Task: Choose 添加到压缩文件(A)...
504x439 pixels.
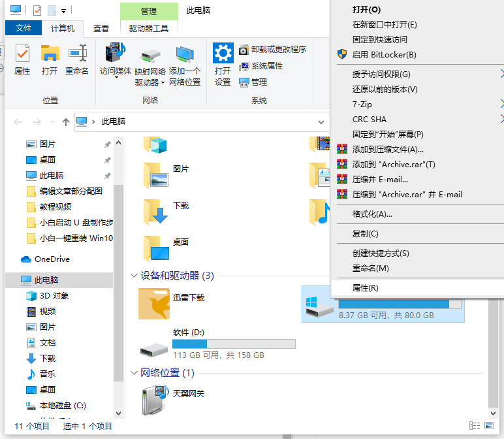Action: pos(418,149)
